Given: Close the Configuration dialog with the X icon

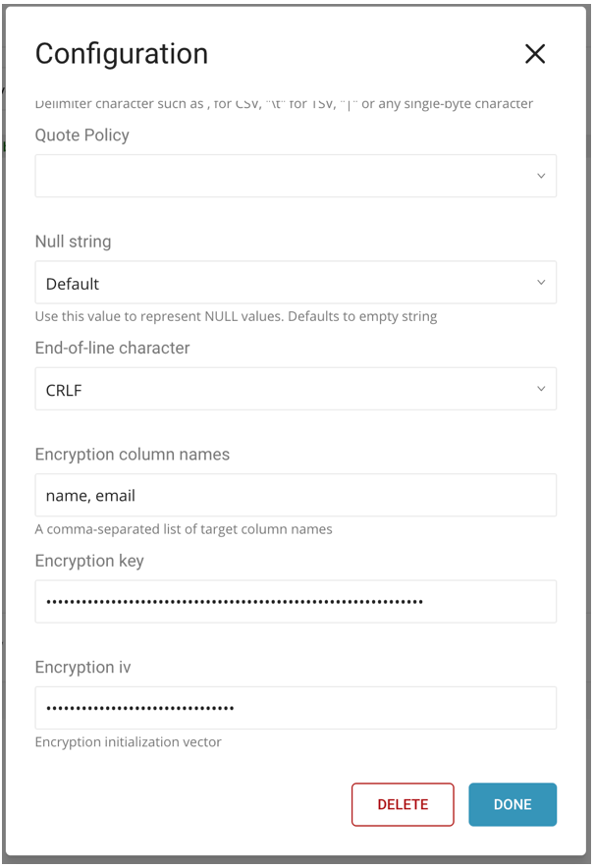Looking at the screenshot, I should 535,54.
